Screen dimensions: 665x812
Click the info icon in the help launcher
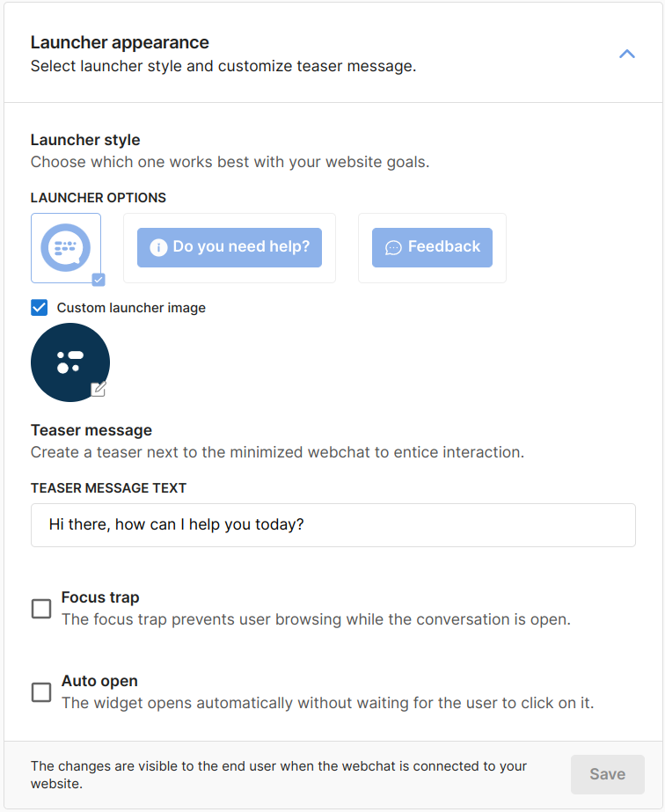click(x=158, y=248)
